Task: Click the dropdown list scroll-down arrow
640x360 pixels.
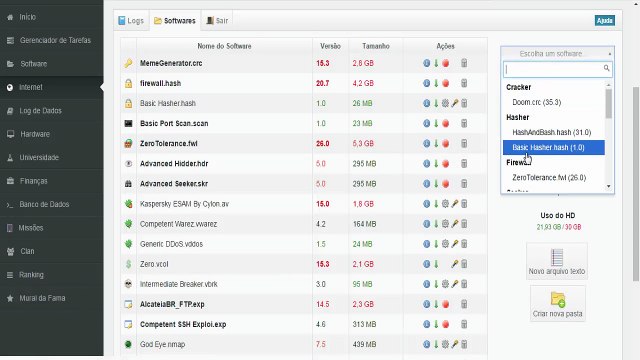Action: 609,187
